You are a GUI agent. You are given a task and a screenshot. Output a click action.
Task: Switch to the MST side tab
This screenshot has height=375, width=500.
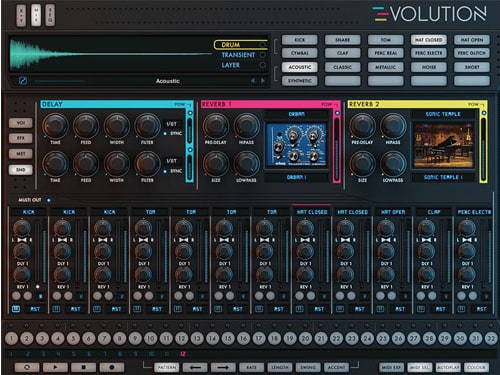click(x=21, y=154)
